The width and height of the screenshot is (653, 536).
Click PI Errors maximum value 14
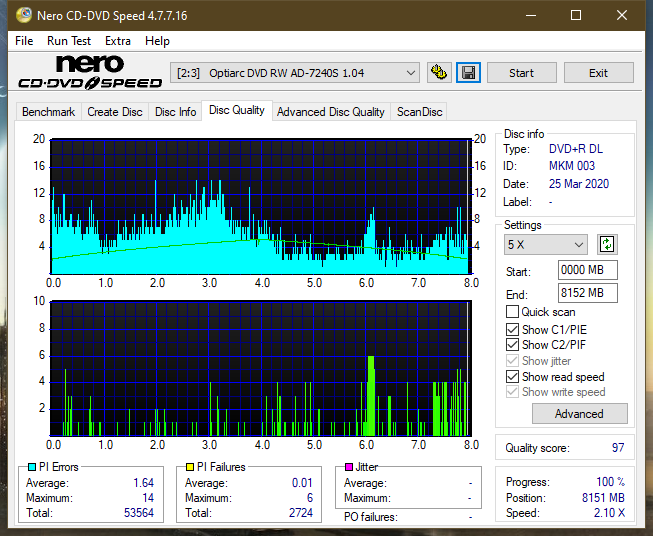click(148, 498)
